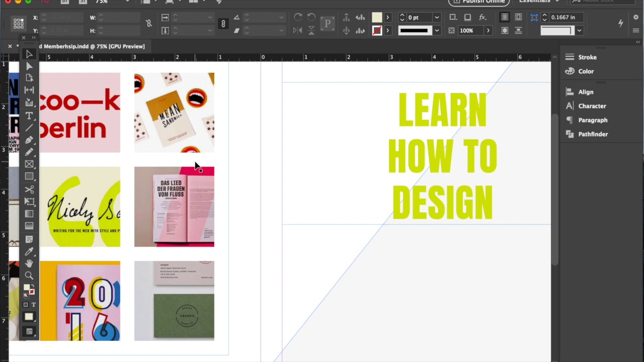Viewport: 644px width, 362px height.
Task: Select the Line tool
Action: pyautogui.click(x=29, y=128)
